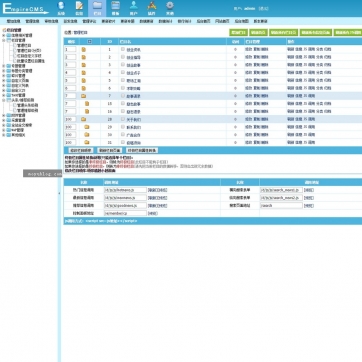The height and width of the screenshot is (362, 362).
Task: Click the sort order field of row ID 1
Action: click(70, 49)
